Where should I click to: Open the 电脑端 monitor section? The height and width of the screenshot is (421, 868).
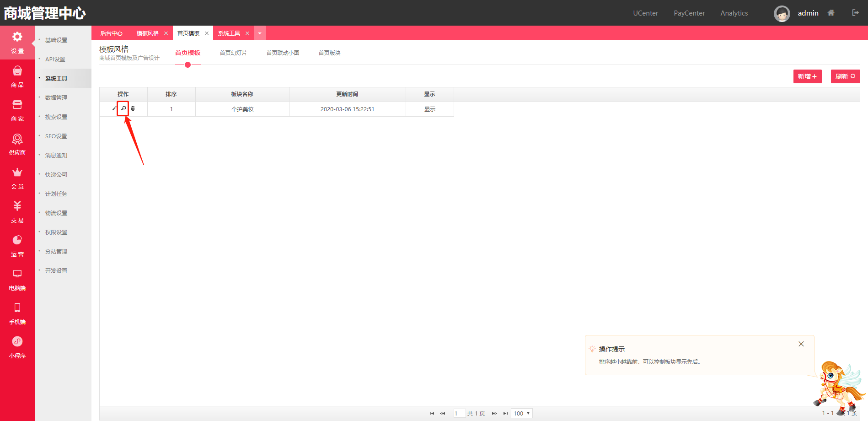point(17,274)
